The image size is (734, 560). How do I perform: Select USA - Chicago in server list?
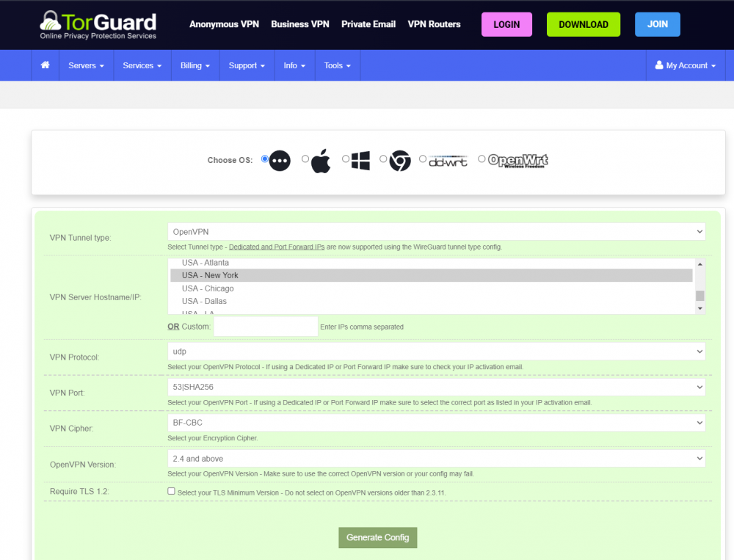[x=431, y=288]
